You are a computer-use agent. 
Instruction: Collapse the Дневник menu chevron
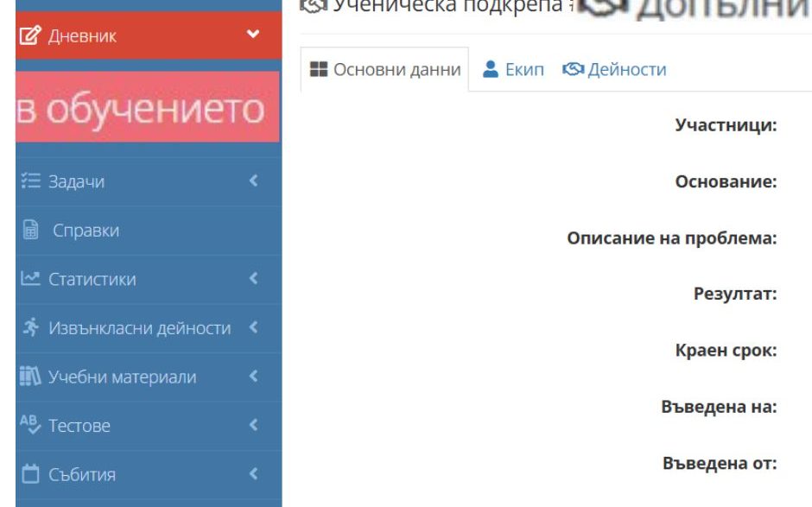[x=252, y=35]
